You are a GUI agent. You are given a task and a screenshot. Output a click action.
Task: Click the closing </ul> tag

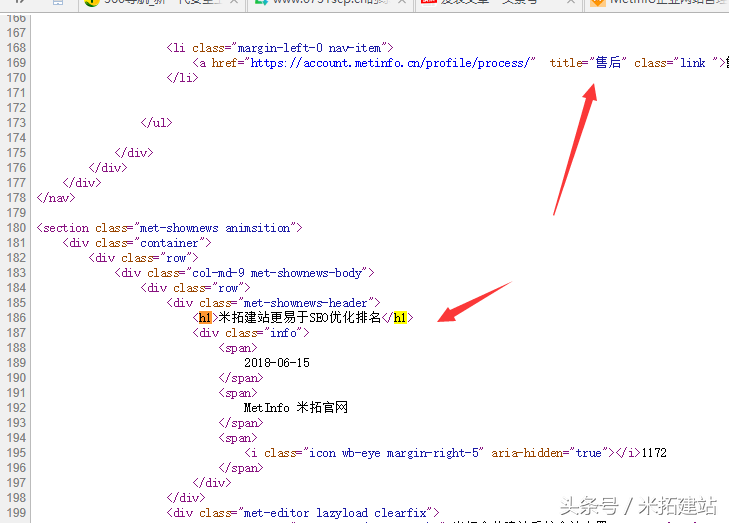tap(157, 123)
